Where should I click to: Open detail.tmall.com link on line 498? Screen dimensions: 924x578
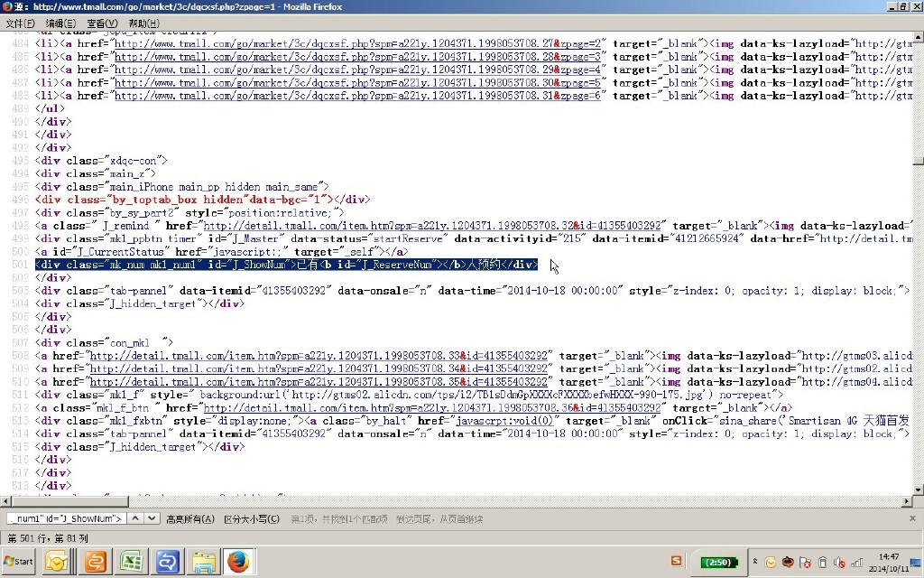[x=432, y=225]
